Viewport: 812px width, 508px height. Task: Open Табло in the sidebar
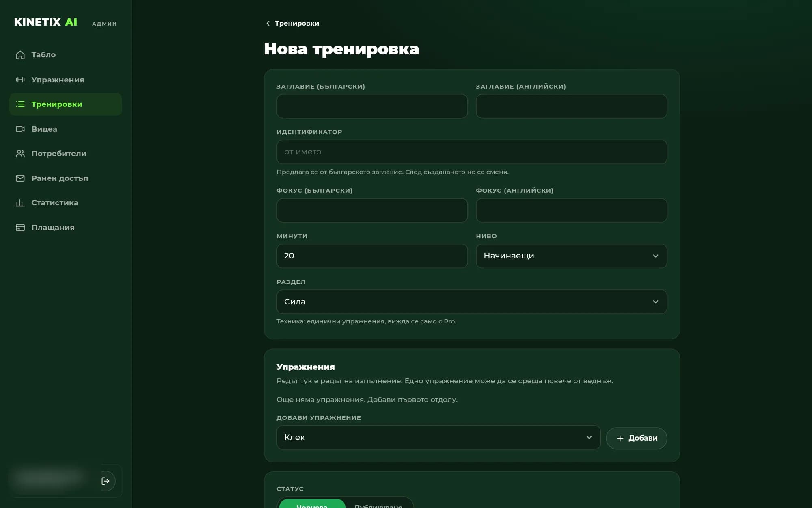65,55
